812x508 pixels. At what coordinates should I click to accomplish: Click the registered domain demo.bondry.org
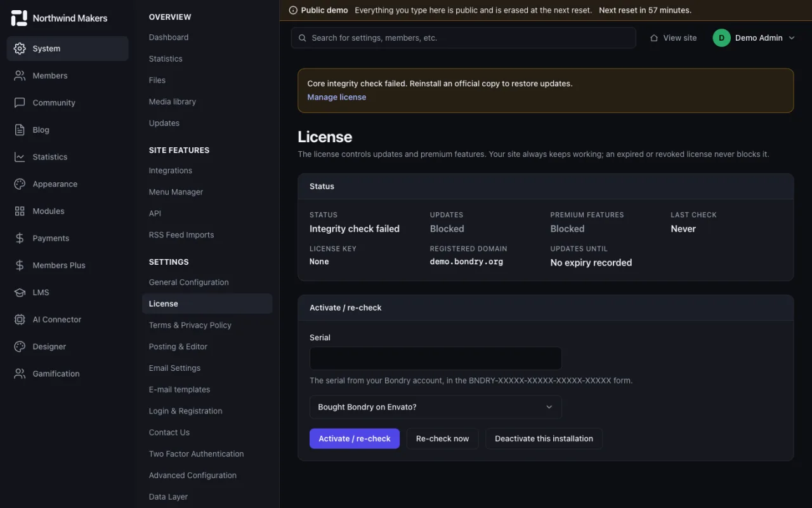(x=466, y=262)
